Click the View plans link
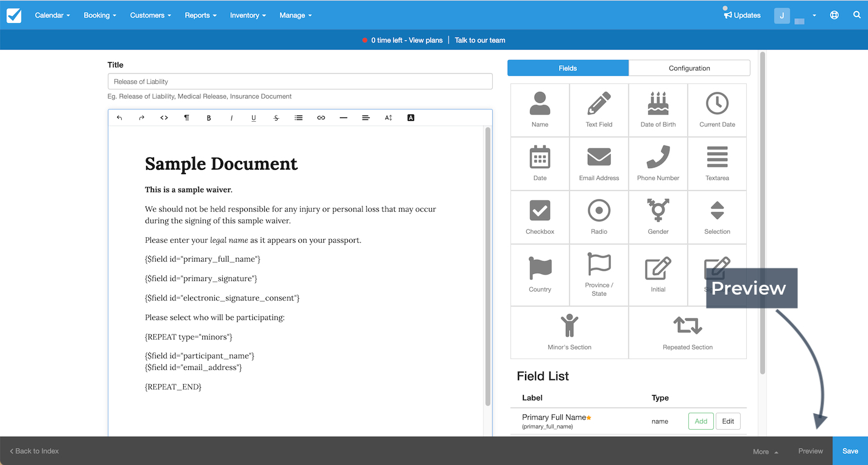The height and width of the screenshot is (465, 868). (425, 40)
